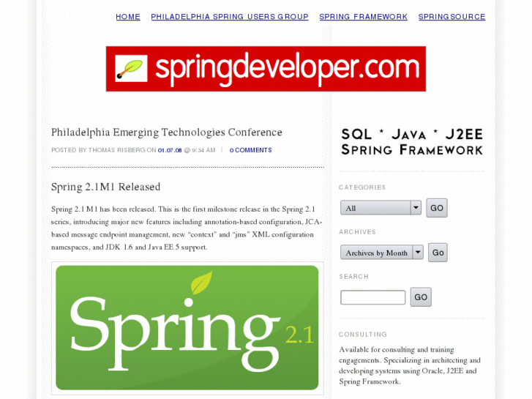The height and width of the screenshot is (399, 532).
Task: Click the leaf icon in the red banner
Action: coord(131,69)
